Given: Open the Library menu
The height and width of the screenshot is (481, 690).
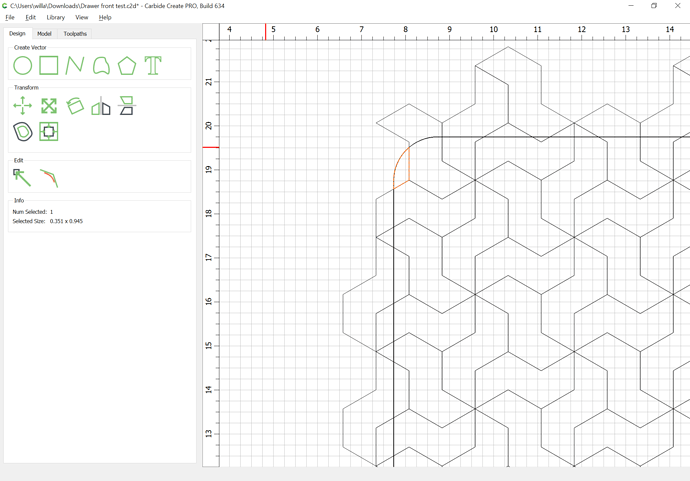Looking at the screenshot, I should (55, 17).
